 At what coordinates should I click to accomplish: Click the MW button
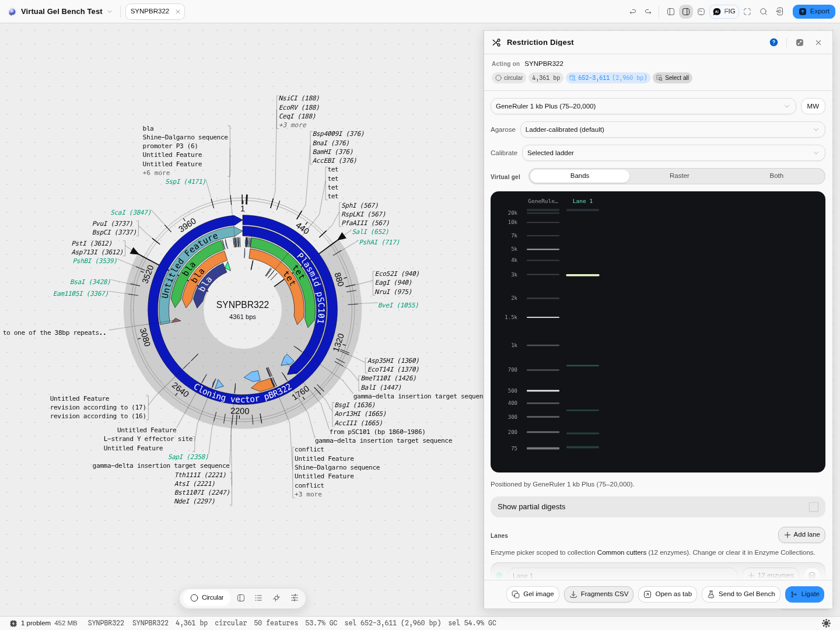click(x=813, y=106)
